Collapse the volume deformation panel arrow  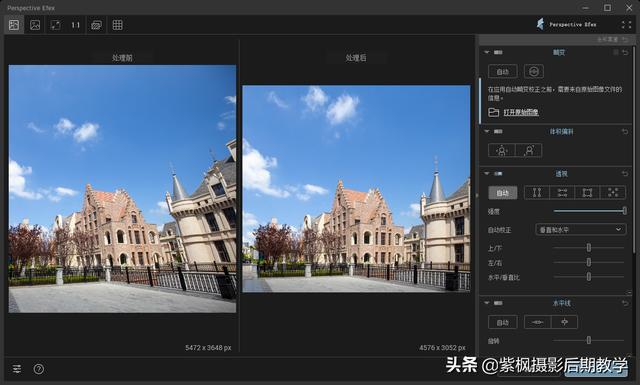pos(487,131)
